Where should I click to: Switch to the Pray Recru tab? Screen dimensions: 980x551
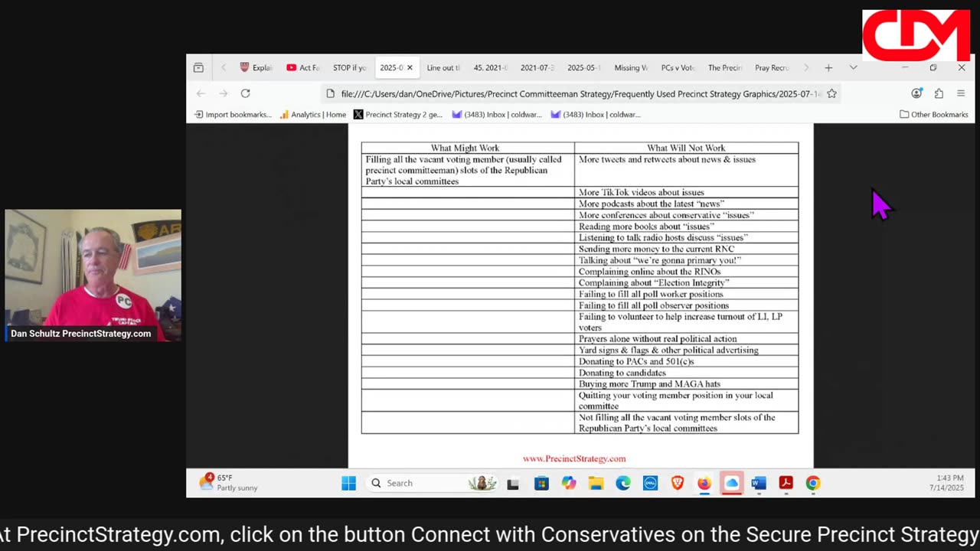coord(771,67)
